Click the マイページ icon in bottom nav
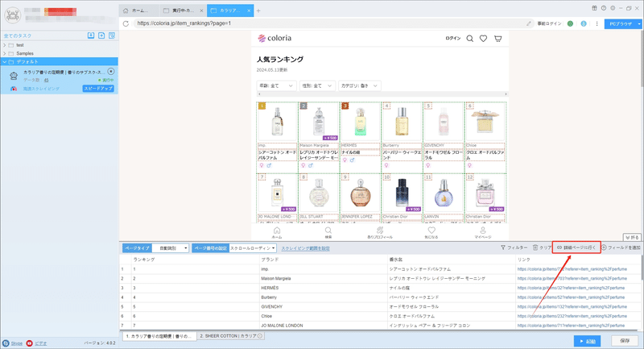 [482, 232]
